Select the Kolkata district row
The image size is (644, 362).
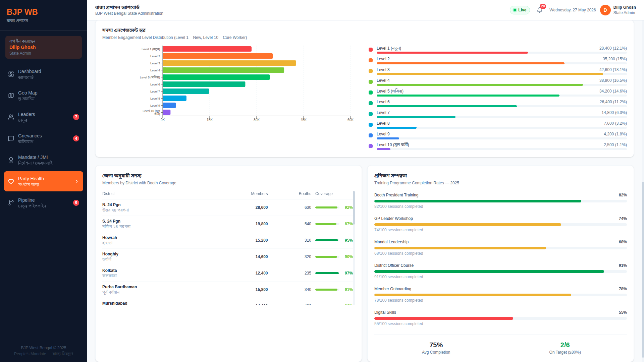click(227, 273)
